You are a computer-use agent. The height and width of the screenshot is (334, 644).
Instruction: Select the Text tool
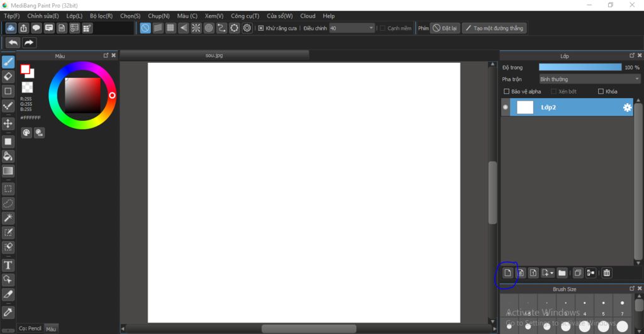click(8, 265)
